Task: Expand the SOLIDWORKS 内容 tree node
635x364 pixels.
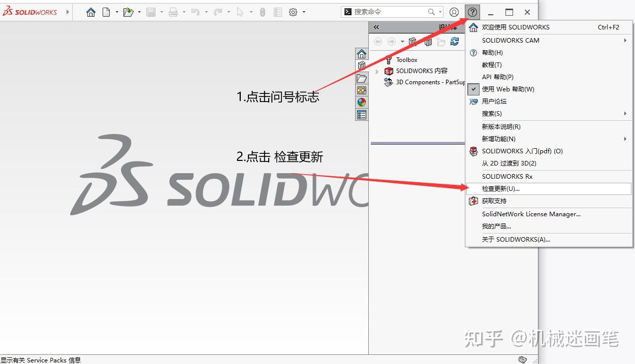Action: 376,71
